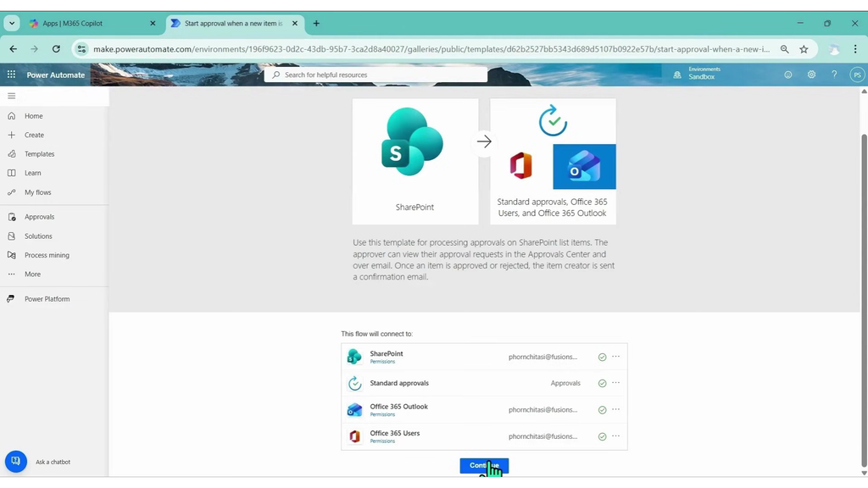Open the app launcher waffle icon
This screenshot has width=868, height=488.
click(x=11, y=75)
